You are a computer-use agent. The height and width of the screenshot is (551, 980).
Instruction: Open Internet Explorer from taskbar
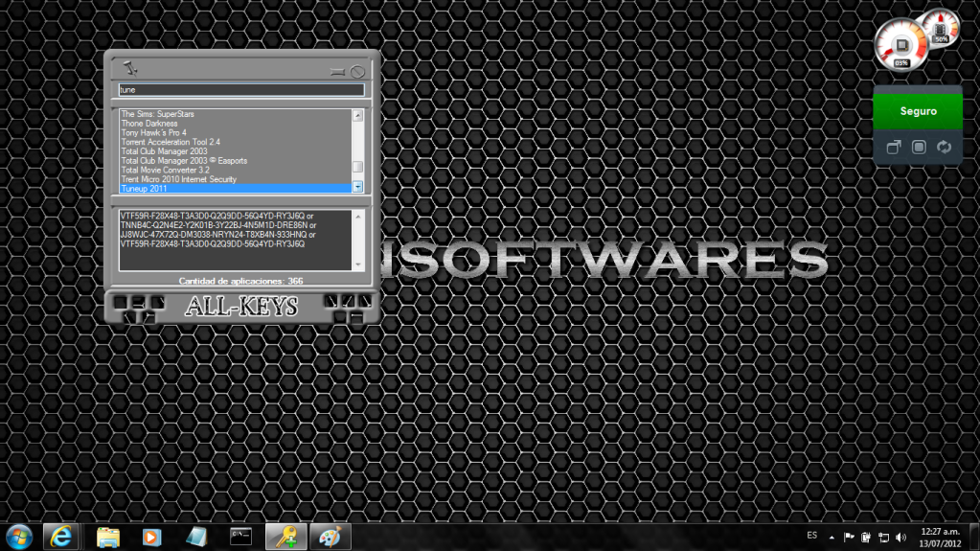61,537
